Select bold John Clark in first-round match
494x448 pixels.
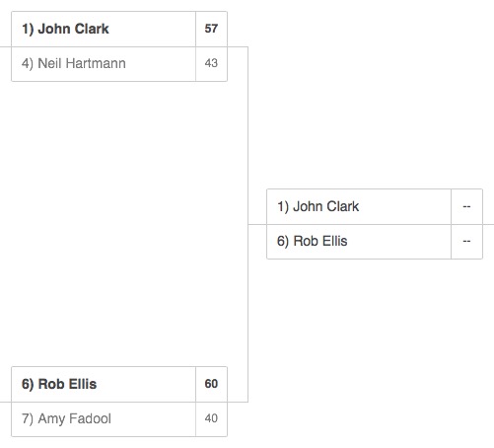[x=104, y=29]
